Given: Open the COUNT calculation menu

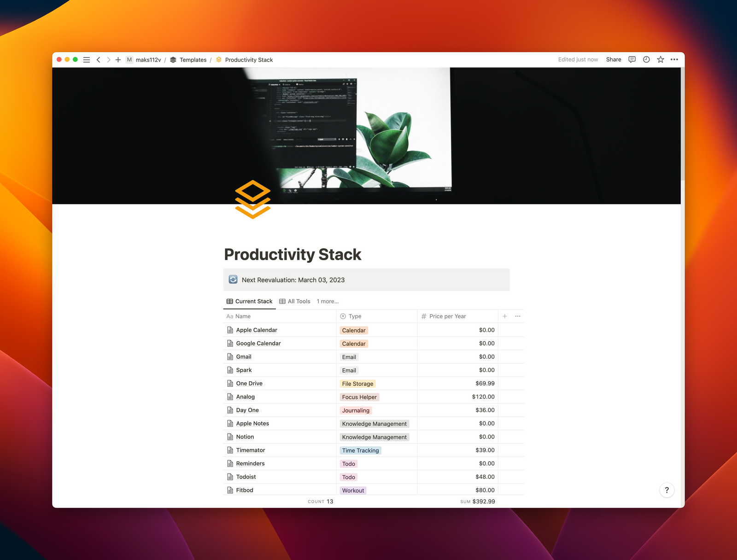Looking at the screenshot, I should [321, 502].
